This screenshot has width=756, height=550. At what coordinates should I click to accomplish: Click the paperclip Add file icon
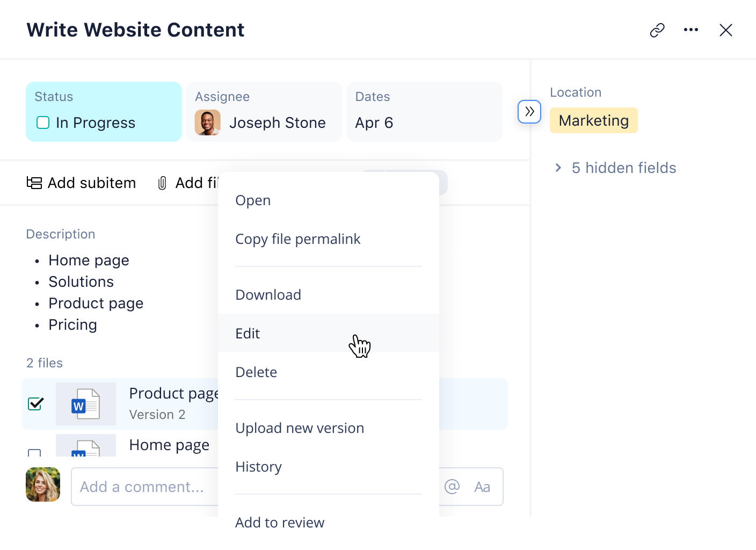(161, 183)
